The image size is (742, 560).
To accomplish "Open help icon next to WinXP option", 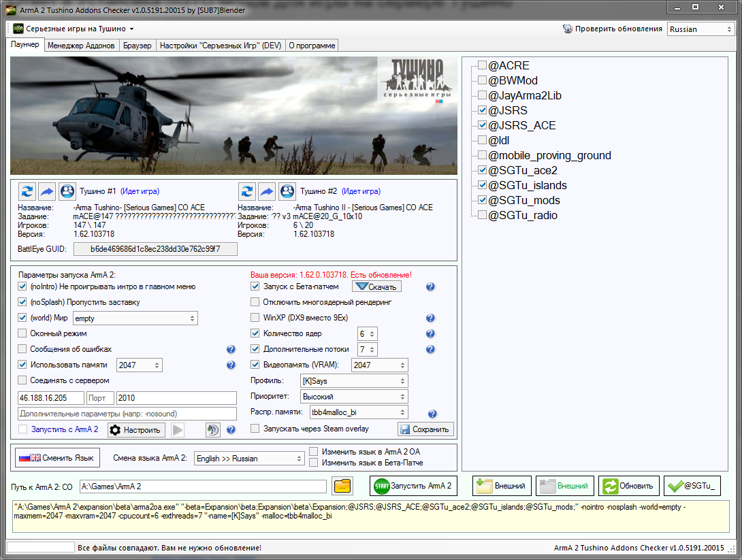I will pos(430,318).
